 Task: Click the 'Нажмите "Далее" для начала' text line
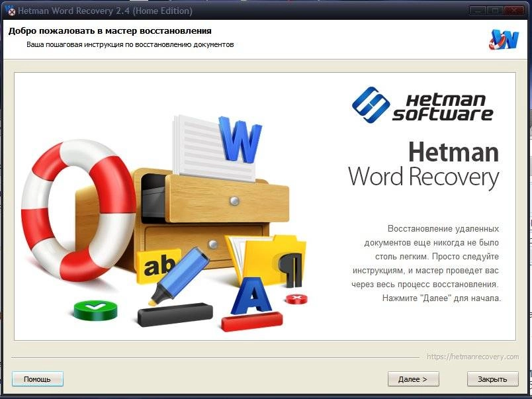click(x=441, y=298)
